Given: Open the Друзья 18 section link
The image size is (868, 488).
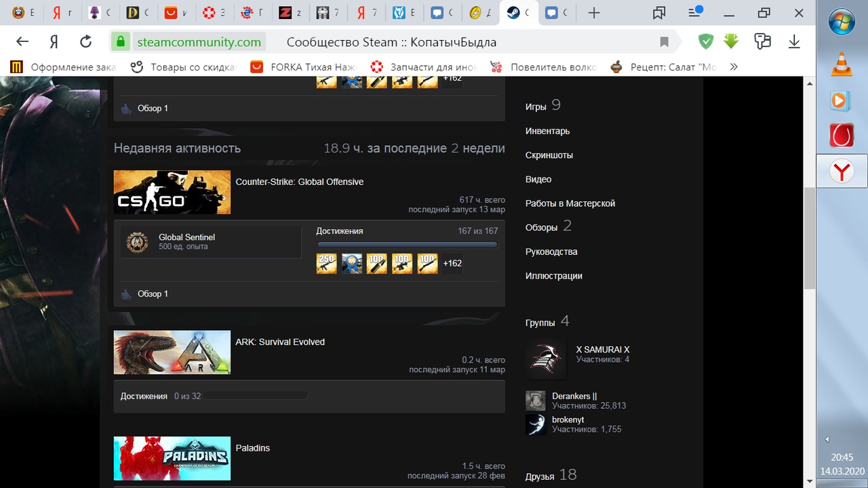Looking at the screenshot, I should coord(551,475).
